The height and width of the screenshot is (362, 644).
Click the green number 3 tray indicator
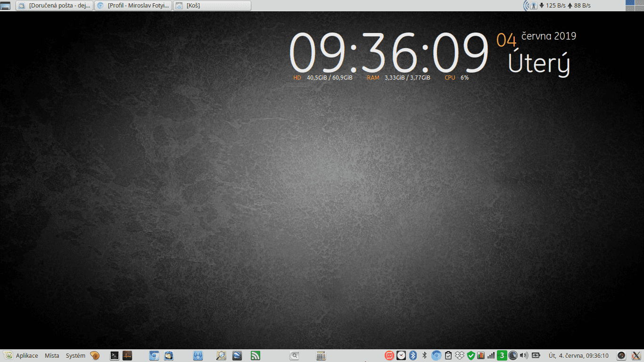(x=502, y=355)
